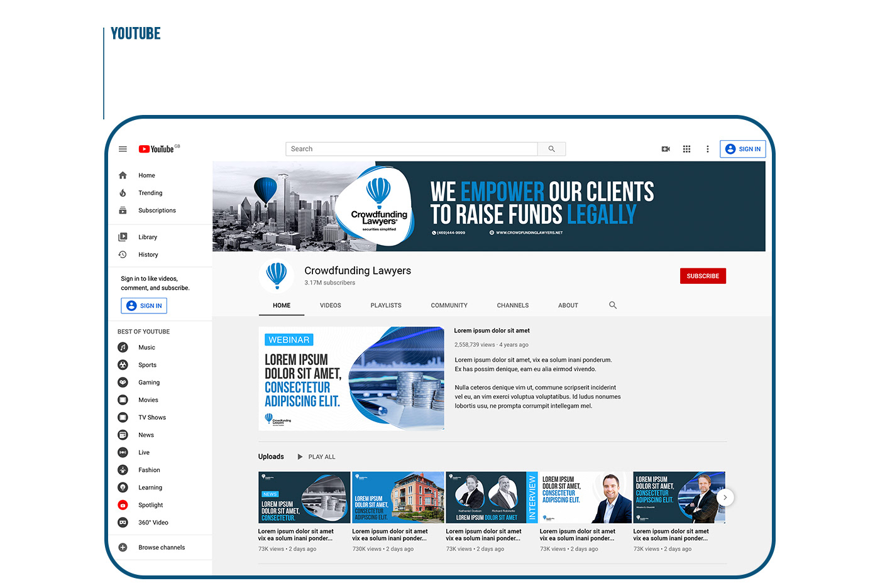Click the Fashion category icon

click(123, 470)
